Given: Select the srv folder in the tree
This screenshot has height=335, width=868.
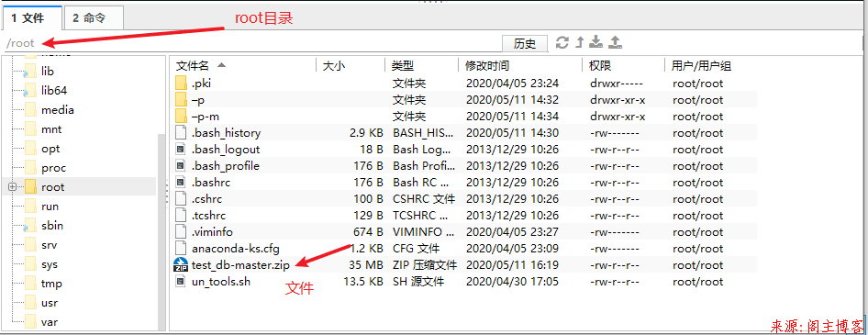Looking at the screenshot, I should point(50,245).
